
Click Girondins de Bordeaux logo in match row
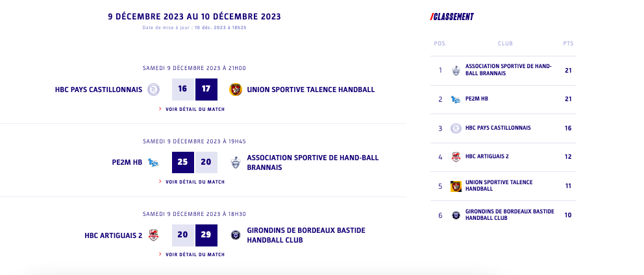236,235
